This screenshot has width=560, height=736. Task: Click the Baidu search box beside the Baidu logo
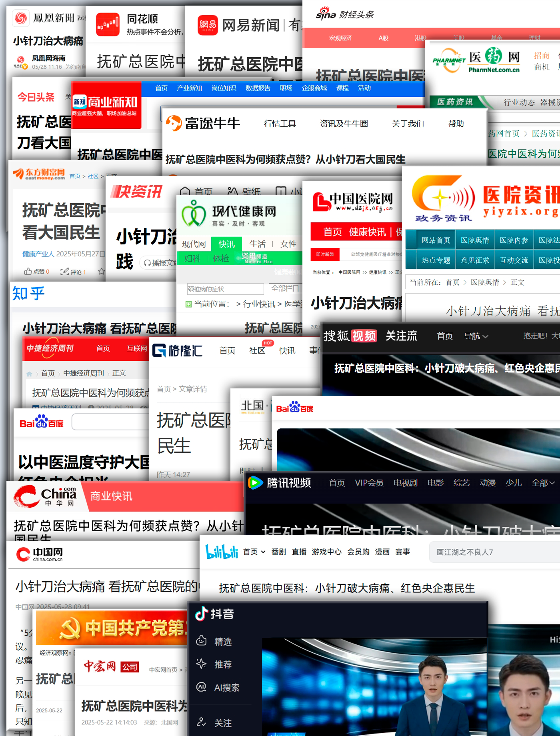tap(111, 422)
